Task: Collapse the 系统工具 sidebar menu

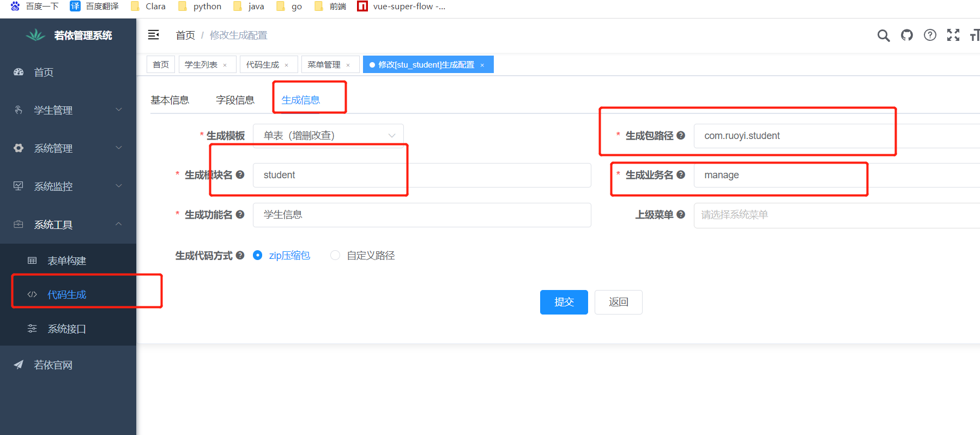Action: pos(68,225)
